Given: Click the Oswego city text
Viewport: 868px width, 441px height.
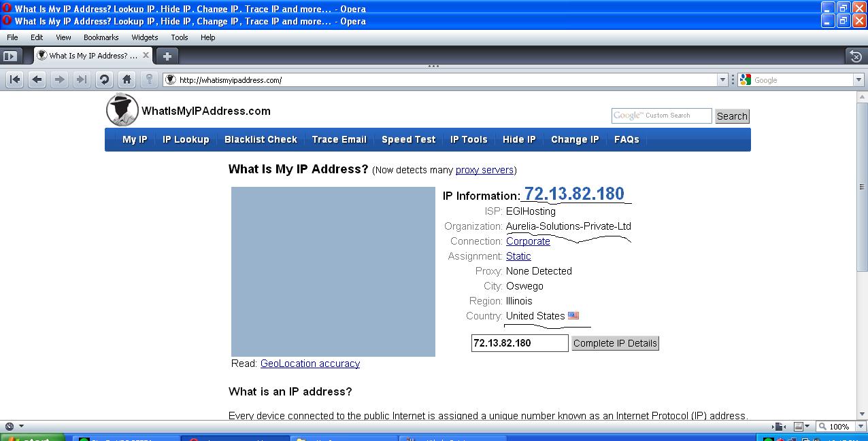Looking at the screenshot, I should point(524,286).
